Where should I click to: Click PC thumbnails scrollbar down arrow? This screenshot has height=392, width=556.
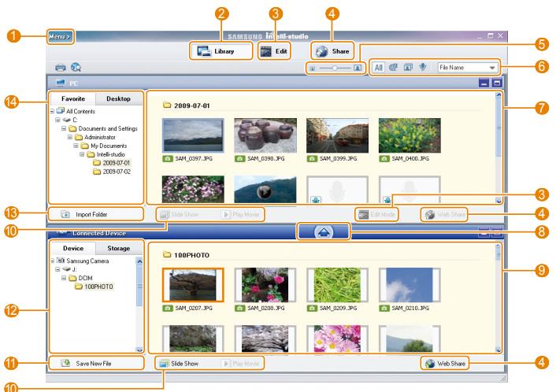click(499, 200)
